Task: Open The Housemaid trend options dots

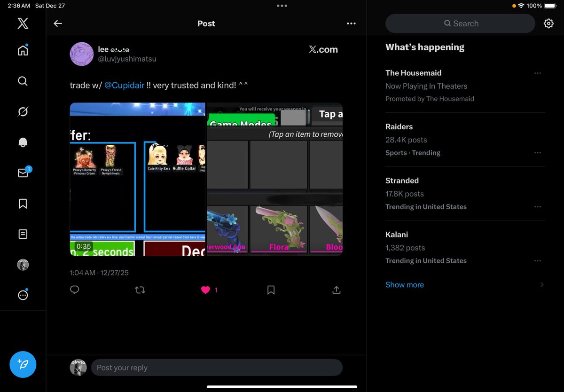Action: (538, 73)
